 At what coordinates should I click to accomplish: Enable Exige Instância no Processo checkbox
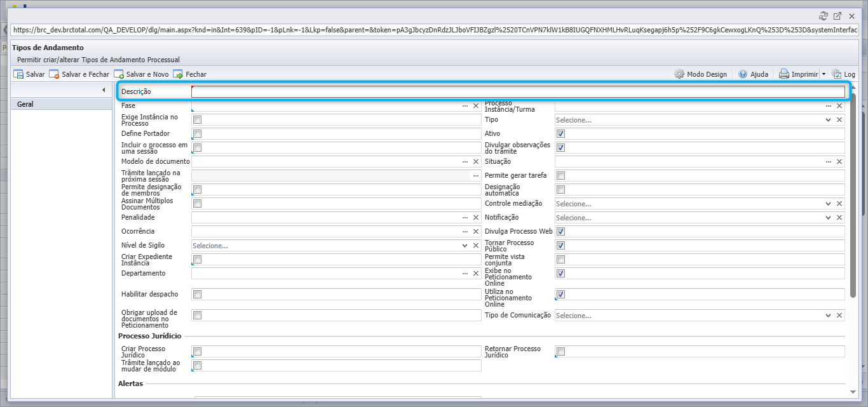click(198, 120)
